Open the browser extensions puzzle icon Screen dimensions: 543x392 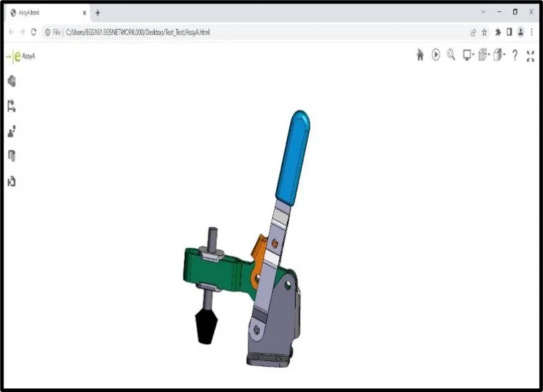click(x=498, y=32)
